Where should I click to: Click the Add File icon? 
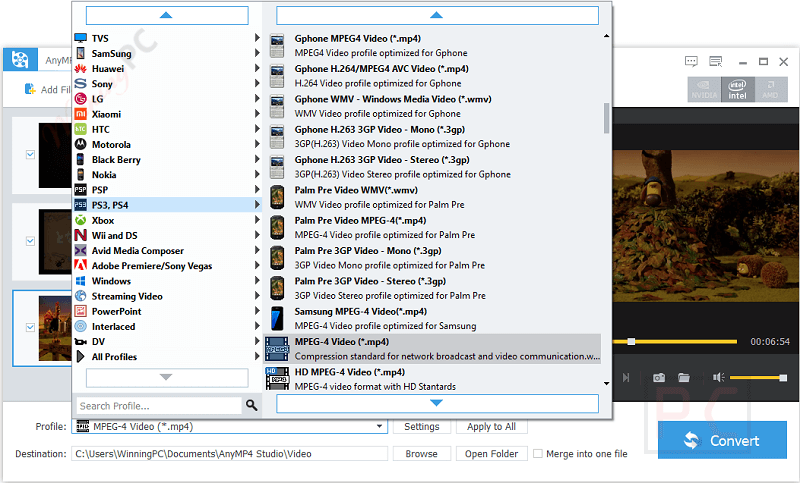point(30,89)
